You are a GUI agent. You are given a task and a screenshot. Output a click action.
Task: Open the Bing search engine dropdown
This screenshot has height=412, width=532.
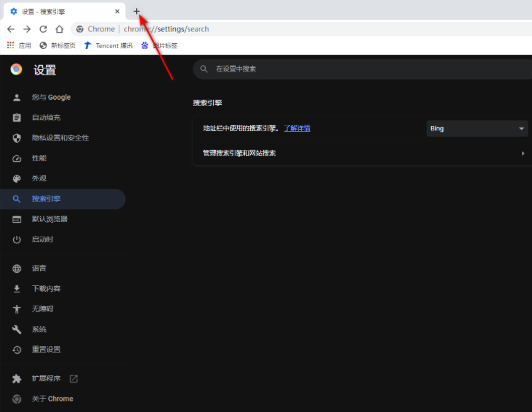pos(477,129)
